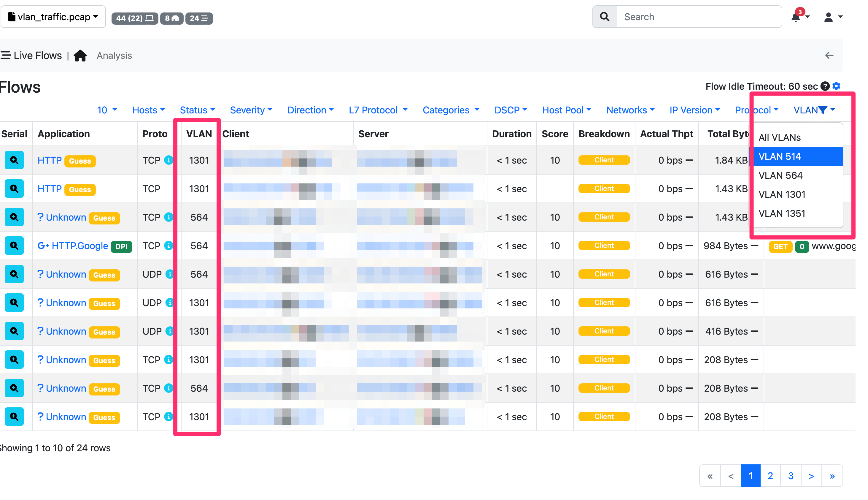
Task: Click the Flow Idle Timeout help question mark
Action: [x=825, y=86]
